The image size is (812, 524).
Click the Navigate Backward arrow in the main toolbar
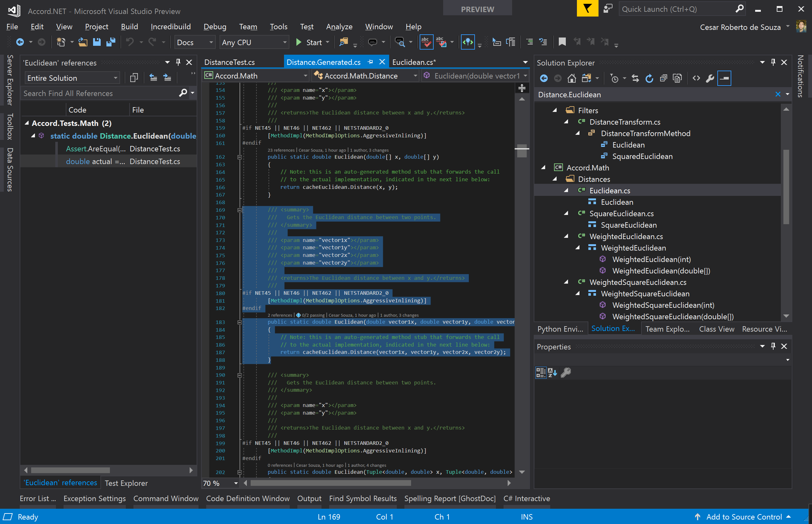pyautogui.click(x=20, y=42)
